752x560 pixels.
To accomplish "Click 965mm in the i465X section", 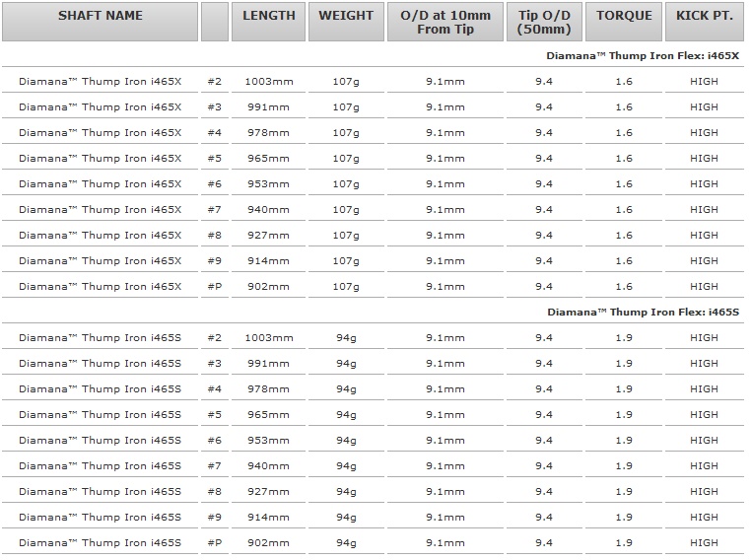I will [x=268, y=159].
